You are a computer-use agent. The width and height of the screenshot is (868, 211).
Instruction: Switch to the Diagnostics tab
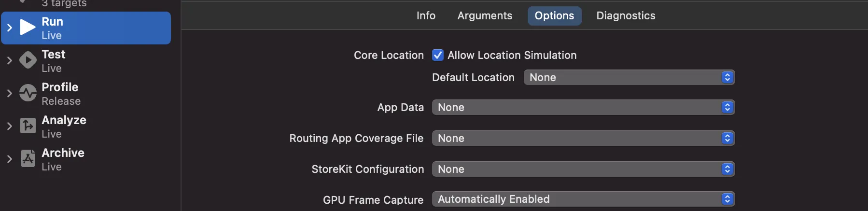click(x=626, y=15)
